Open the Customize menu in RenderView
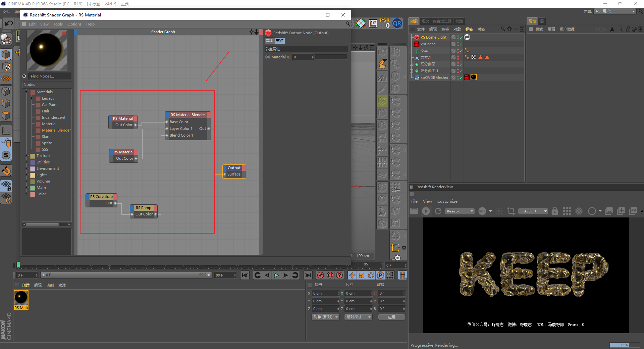The image size is (644, 349). click(x=447, y=201)
